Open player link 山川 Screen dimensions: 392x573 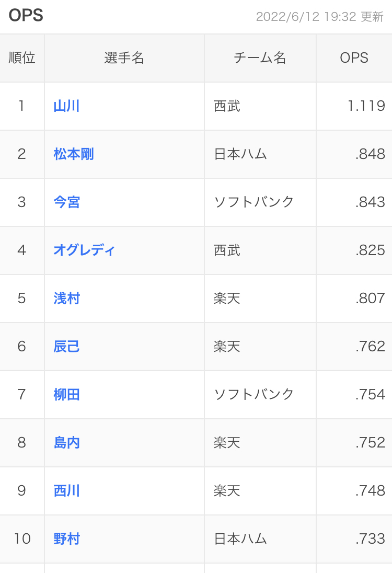(66, 106)
